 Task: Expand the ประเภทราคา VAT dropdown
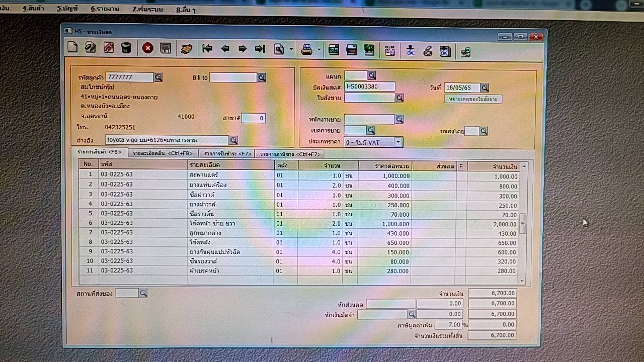click(x=398, y=142)
